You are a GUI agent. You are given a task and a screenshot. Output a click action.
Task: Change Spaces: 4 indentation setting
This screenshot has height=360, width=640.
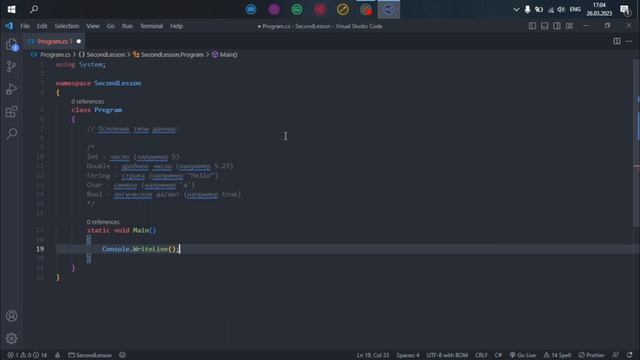click(x=408, y=355)
